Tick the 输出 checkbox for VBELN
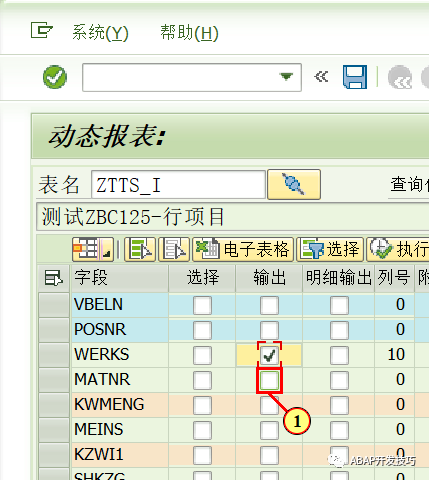The height and width of the screenshot is (480, 429). coord(269,305)
